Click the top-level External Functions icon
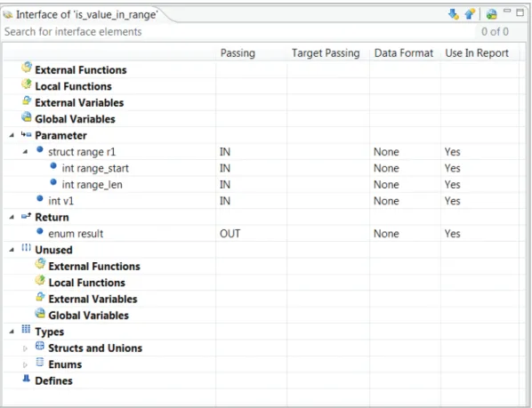Image resolution: width=532 pixels, height=408 pixels. click(27, 67)
